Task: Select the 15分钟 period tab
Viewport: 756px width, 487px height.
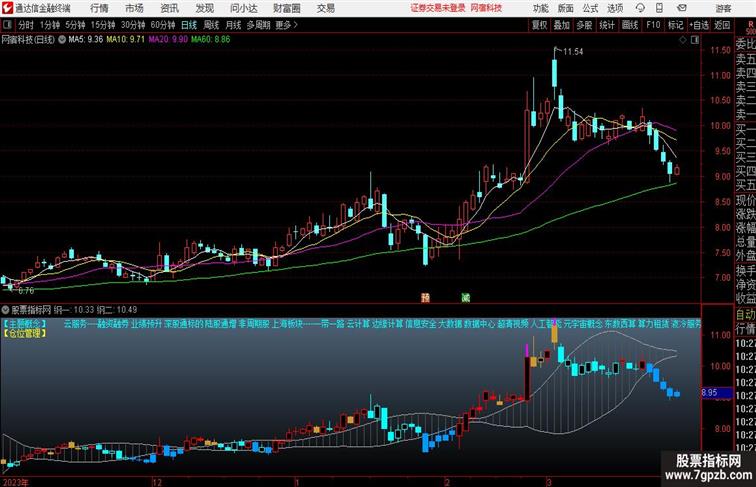Action: coord(103,25)
